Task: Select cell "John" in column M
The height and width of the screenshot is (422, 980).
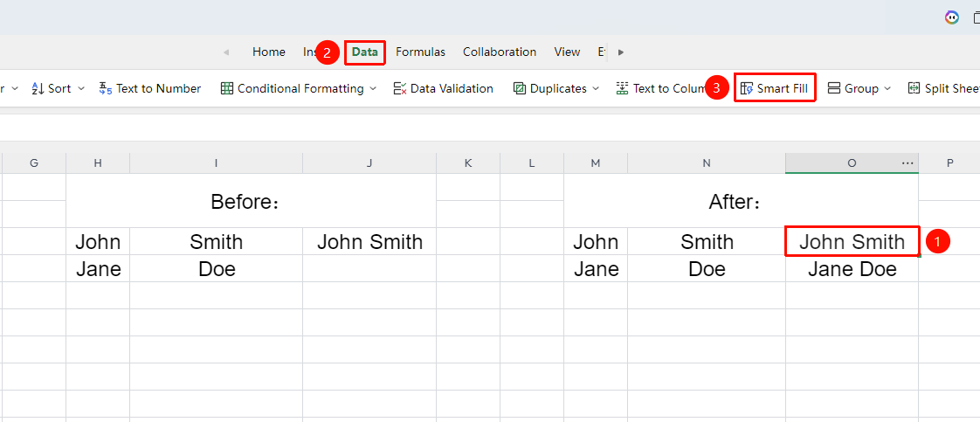Action: point(596,241)
